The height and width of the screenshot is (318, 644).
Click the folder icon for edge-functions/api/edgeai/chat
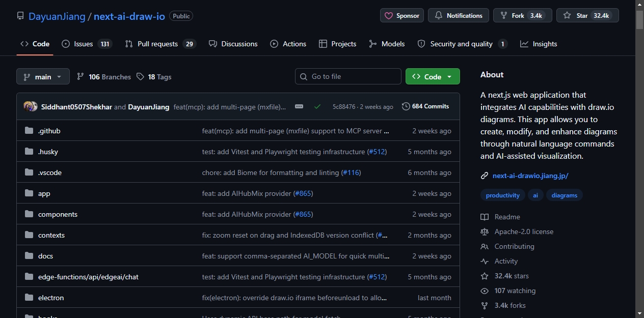(29, 277)
